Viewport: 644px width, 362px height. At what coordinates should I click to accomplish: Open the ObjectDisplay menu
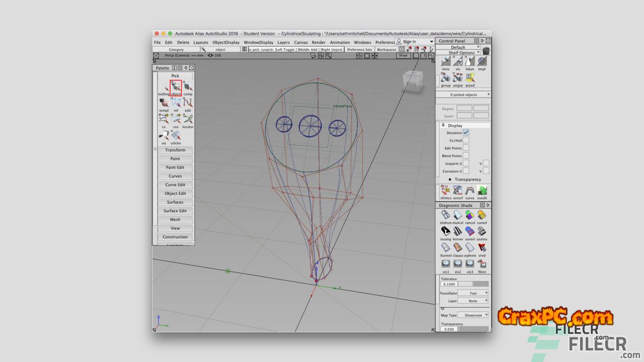pyautogui.click(x=226, y=42)
